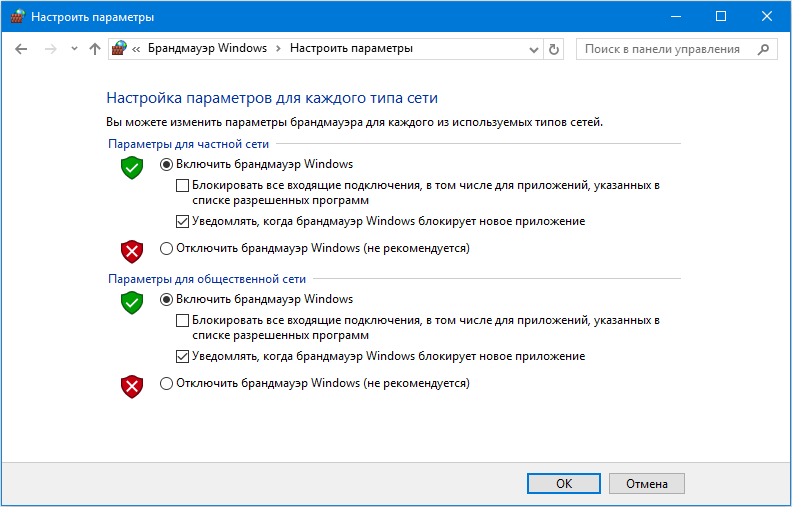Toggle notification checkbox for public network
Viewport: 792px width, 507px height.
pos(182,356)
